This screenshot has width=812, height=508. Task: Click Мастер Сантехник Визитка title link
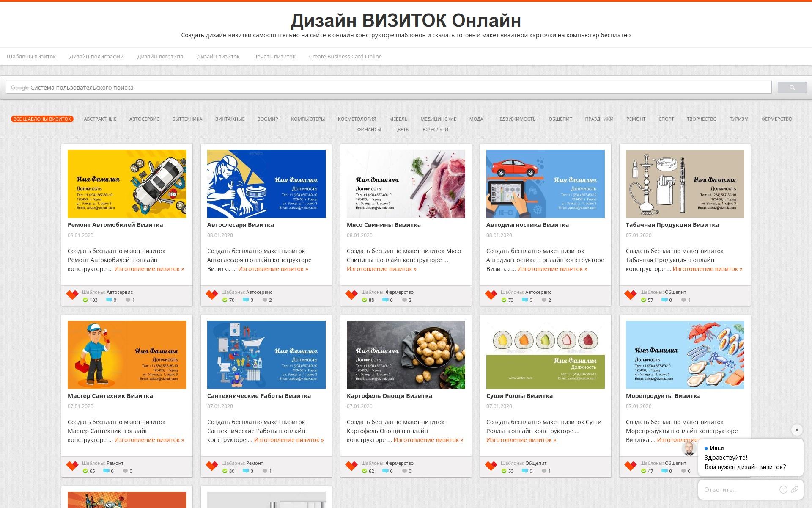coord(110,396)
